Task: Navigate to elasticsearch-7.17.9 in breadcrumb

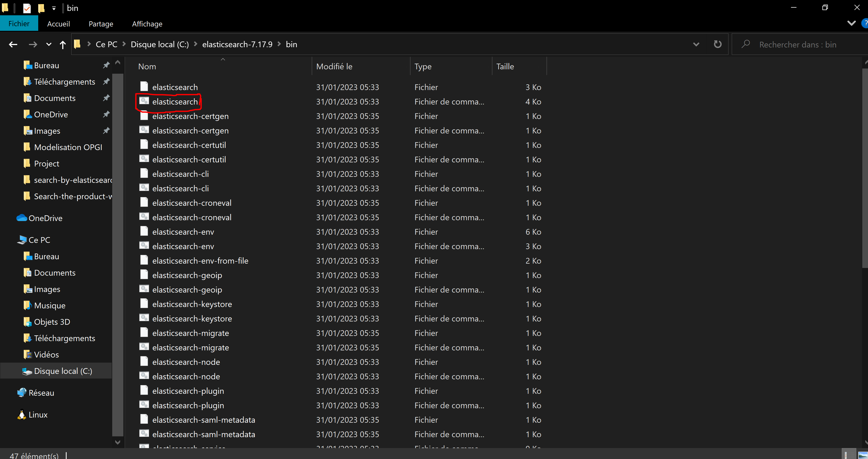Action: tap(237, 44)
